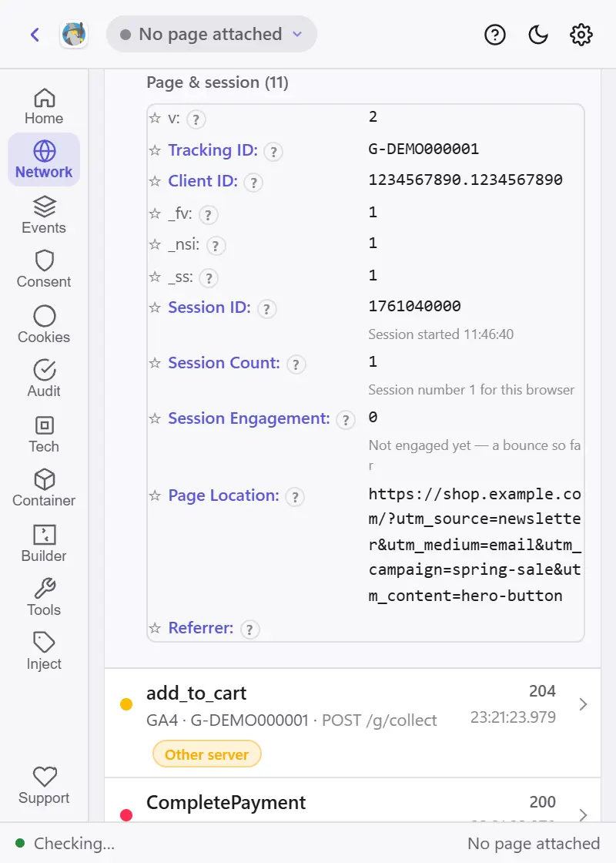616x863 pixels.
Task: Open the 'No page attached' dropdown
Action: pos(211,34)
